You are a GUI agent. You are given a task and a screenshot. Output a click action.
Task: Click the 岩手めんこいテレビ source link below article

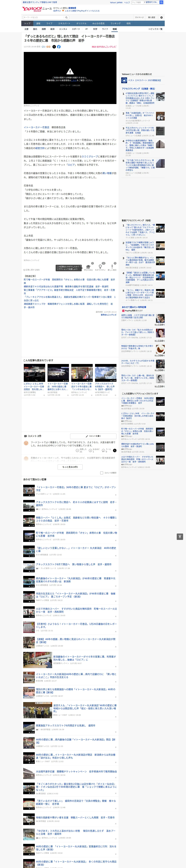[109, 315]
